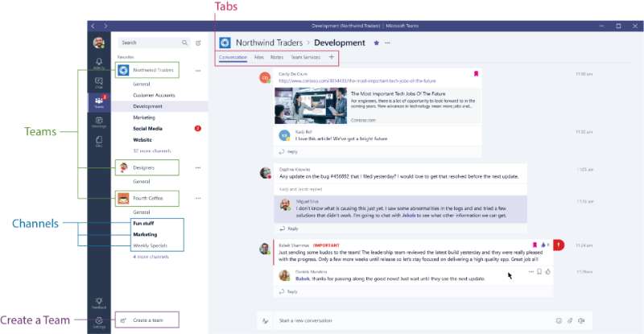
Task: Open Meetings calendar in the left rail
Action: 99,122
